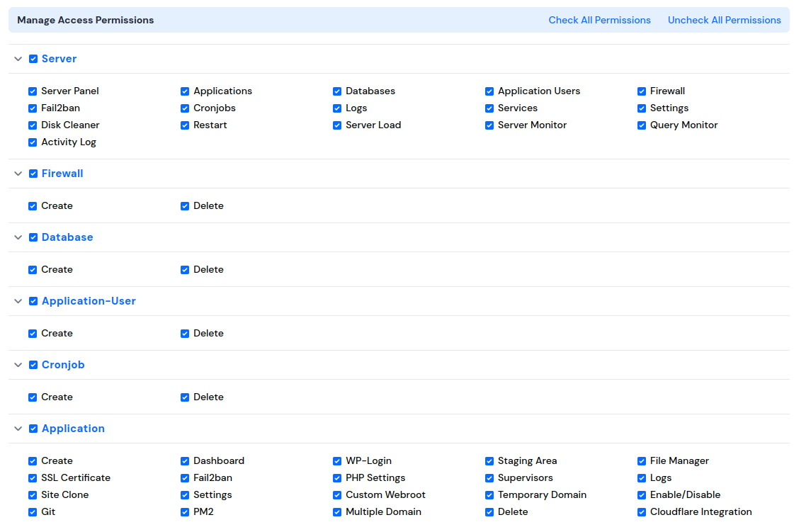The width and height of the screenshot is (794, 532).
Task: Uncheck the File Manager permission
Action: click(x=642, y=461)
